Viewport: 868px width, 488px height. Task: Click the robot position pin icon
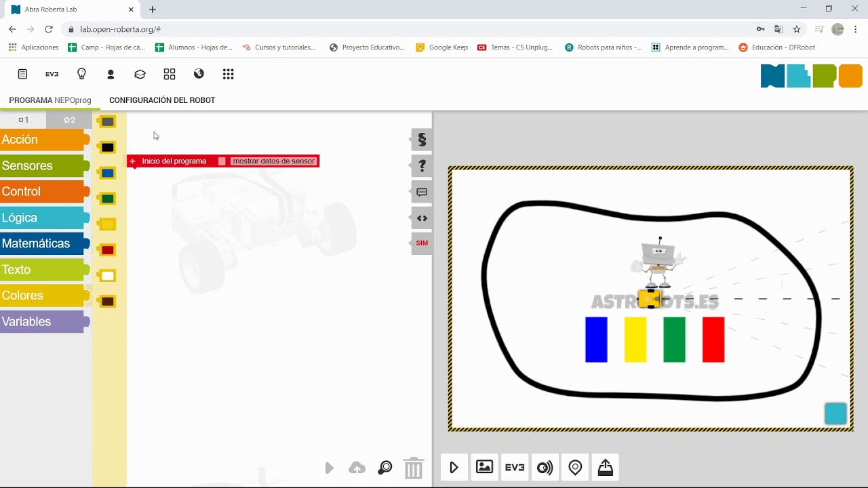pos(575,467)
